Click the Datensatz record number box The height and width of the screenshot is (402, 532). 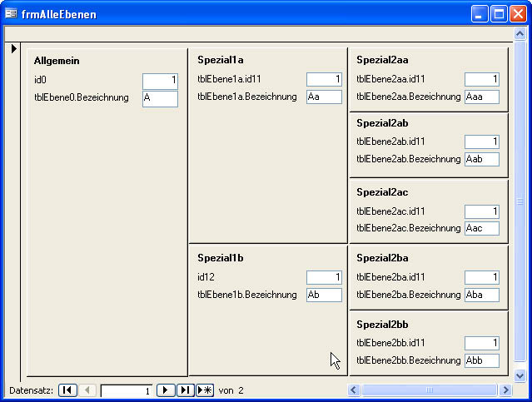[x=127, y=390]
